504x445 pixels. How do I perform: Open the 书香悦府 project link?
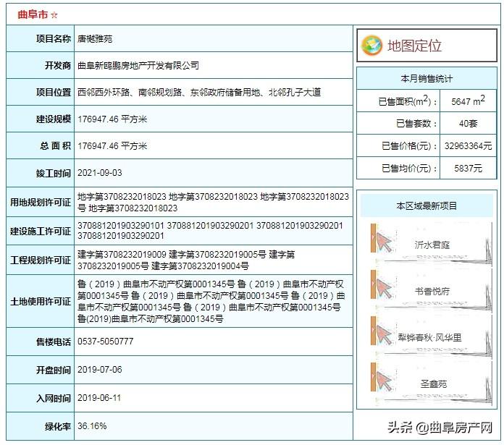tap(432, 291)
